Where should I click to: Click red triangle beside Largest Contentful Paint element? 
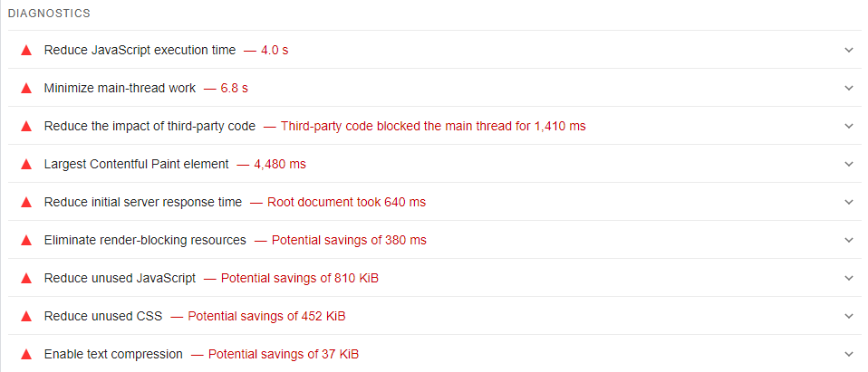point(26,164)
